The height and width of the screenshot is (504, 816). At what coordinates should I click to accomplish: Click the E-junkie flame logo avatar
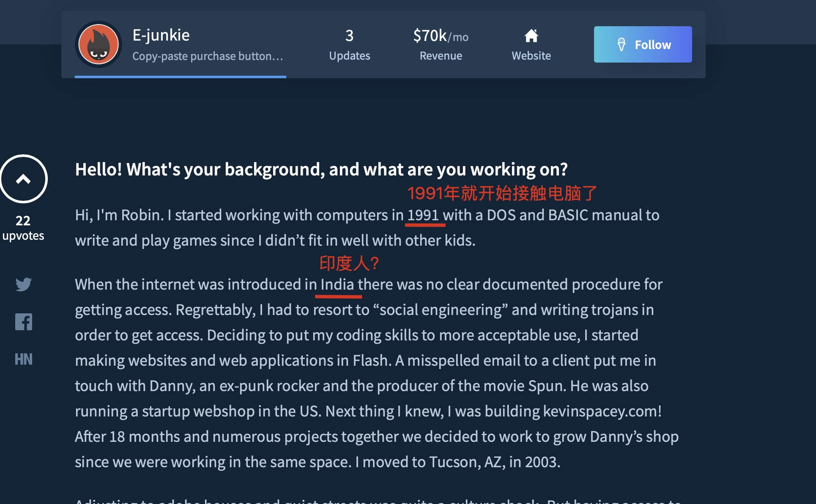[99, 44]
